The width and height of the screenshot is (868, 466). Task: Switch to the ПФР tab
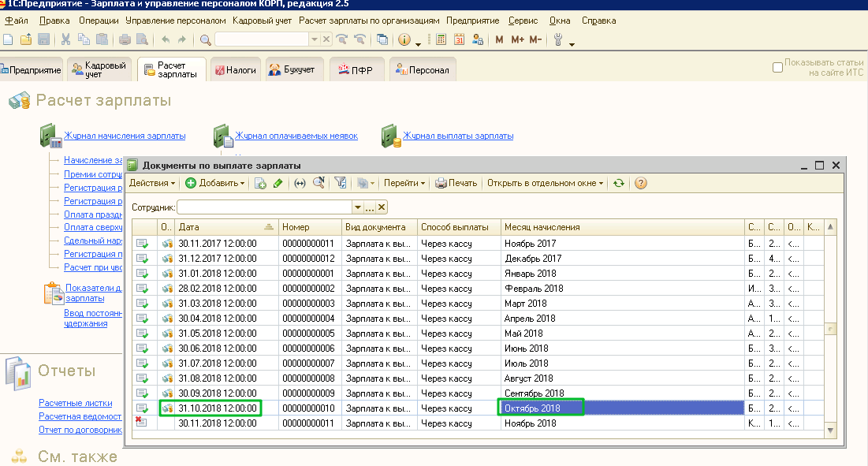coord(356,69)
